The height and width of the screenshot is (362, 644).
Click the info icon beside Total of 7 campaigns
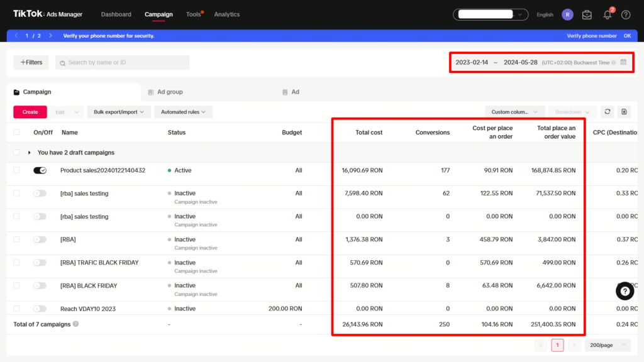[x=75, y=324]
